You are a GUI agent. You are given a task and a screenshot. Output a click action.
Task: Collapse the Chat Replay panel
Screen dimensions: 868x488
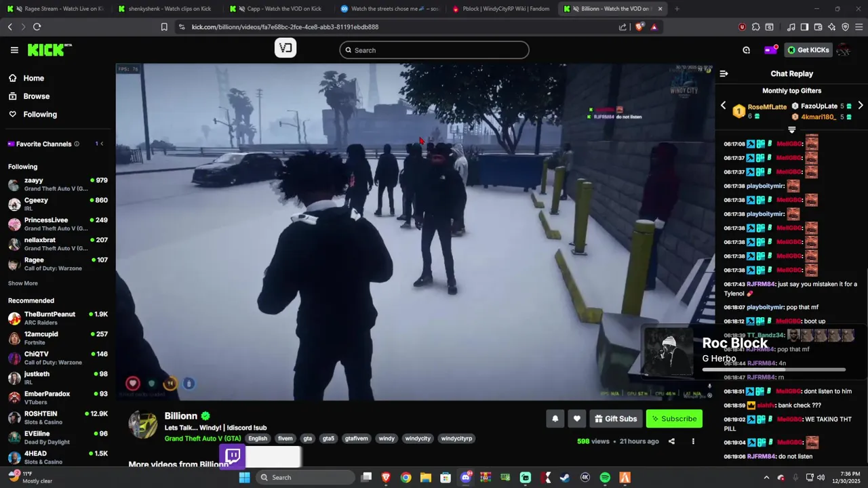[x=724, y=74]
